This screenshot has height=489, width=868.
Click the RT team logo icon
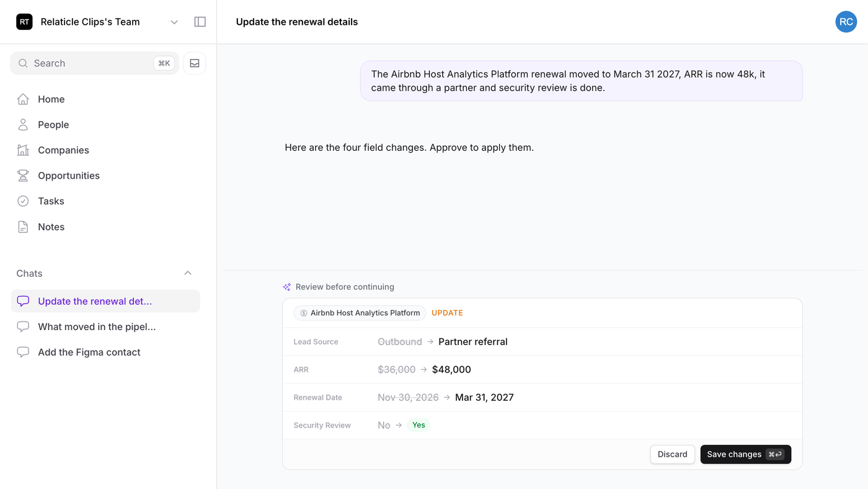(x=24, y=22)
